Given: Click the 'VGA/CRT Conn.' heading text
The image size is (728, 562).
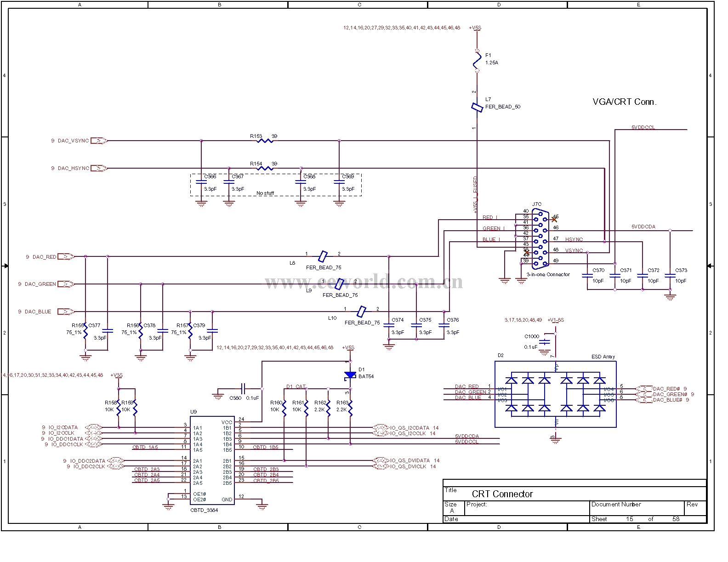Looking at the screenshot, I should (x=625, y=102).
